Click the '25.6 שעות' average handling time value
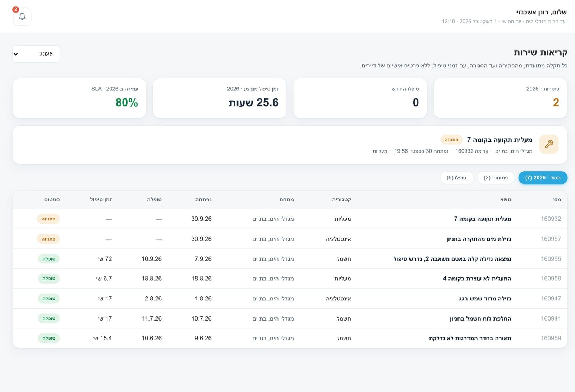This screenshot has width=575, height=392. (253, 103)
